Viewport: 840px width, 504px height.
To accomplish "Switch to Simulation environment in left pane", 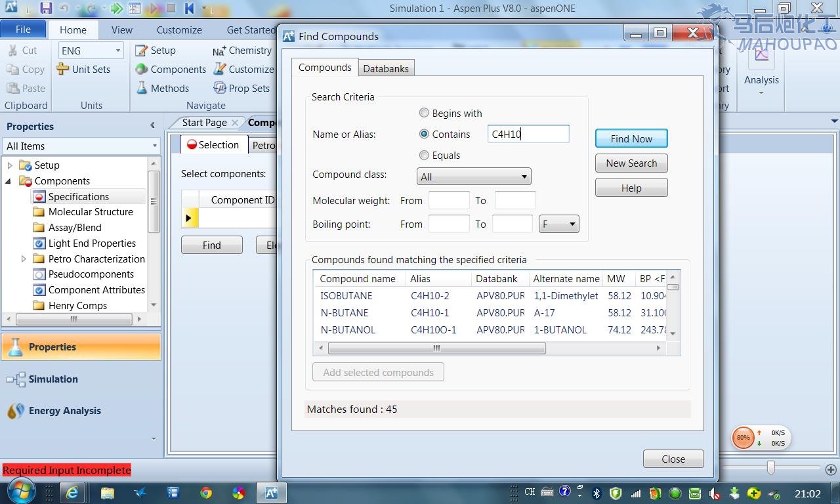I will 53,379.
